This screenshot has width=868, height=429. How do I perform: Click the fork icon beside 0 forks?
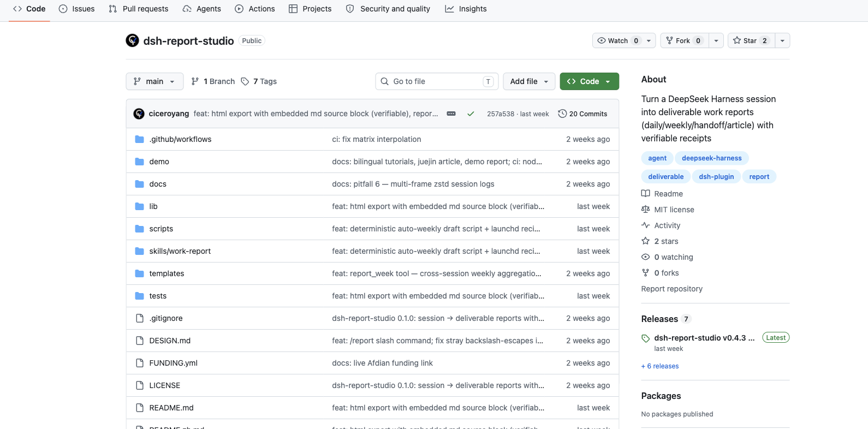646,273
